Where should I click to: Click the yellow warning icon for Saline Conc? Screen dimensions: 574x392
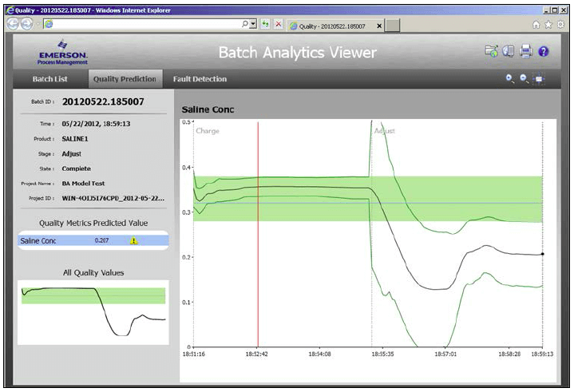[x=133, y=240]
